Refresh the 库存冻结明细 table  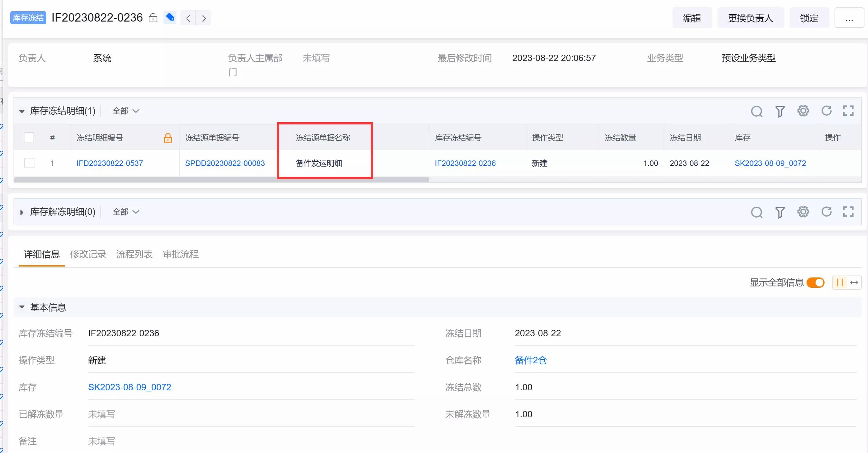click(x=826, y=111)
